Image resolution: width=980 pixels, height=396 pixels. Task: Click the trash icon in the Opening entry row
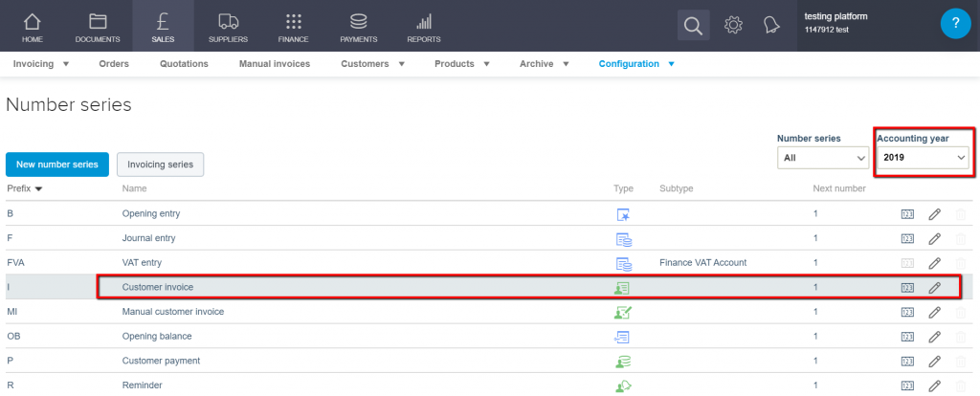pos(961,214)
